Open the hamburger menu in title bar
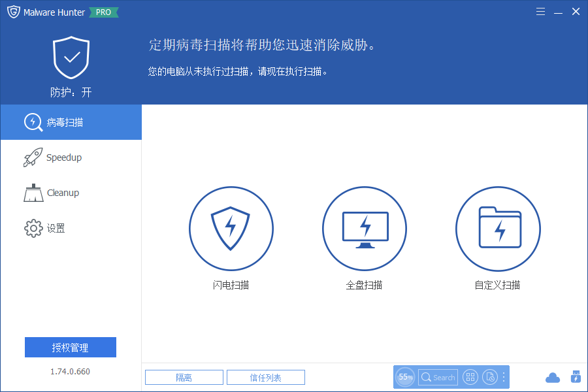The width and height of the screenshot is (588, 392). [540, 11]
